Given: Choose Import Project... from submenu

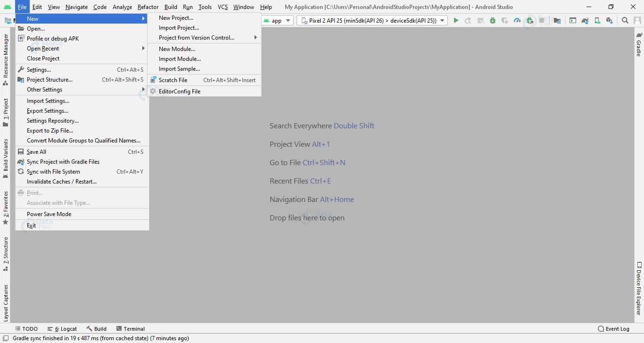Looking at the screenshot, I should 204,28.
